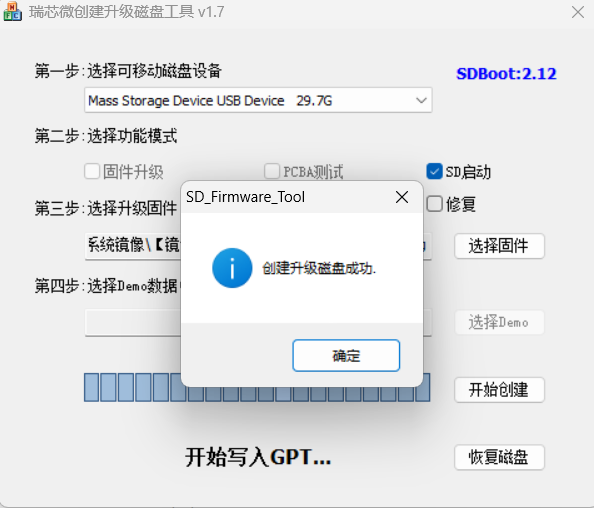Close the 瑞芯微创建升级磁盘工具 window
The image size is (594, 508).
point(578,12)
